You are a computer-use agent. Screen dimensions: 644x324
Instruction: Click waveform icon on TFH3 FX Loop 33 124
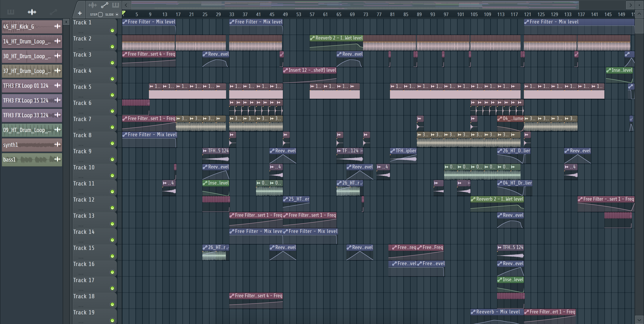click(x=57, y=115)
